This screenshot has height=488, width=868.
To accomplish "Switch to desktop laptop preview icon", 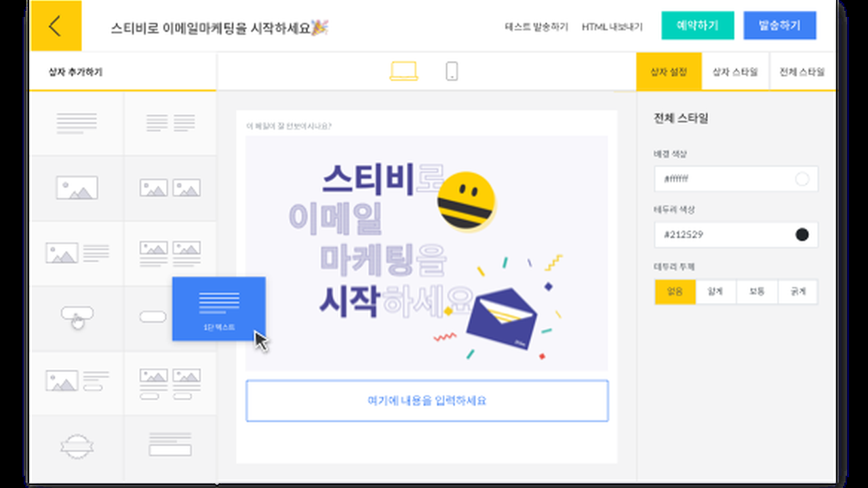I will (x=403, y=71).
